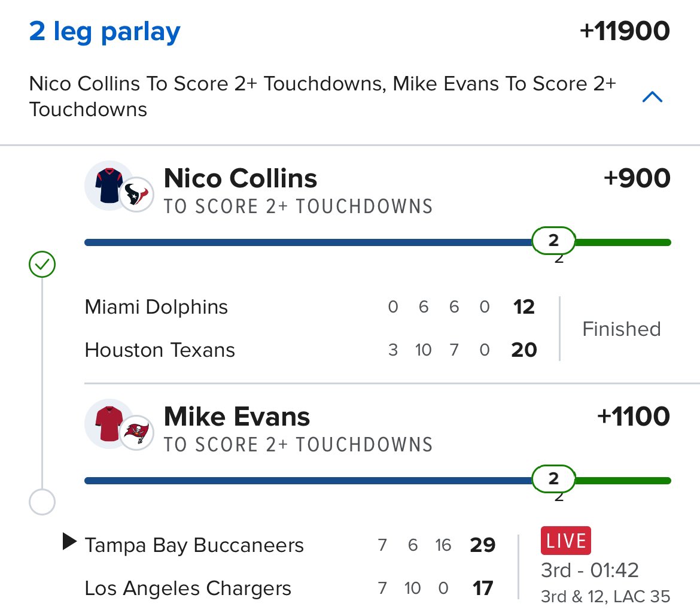Image resolution: width=700 pixels, height=616 pixels.
Task: Open Mike Evans player name
Action: tap(237, 417)
